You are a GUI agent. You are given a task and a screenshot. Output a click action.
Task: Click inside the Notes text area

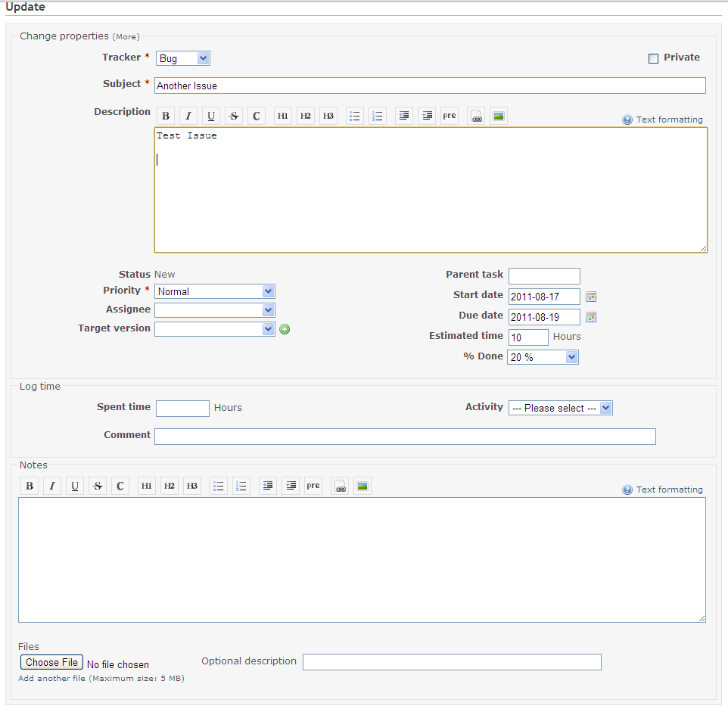coord(362,560)
